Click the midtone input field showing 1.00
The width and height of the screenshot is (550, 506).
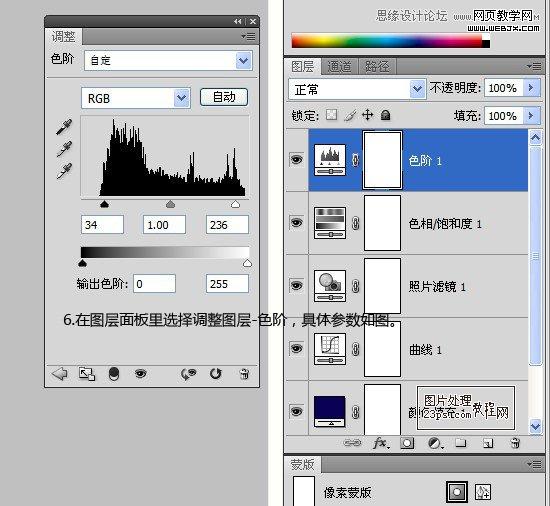[164, 224]
